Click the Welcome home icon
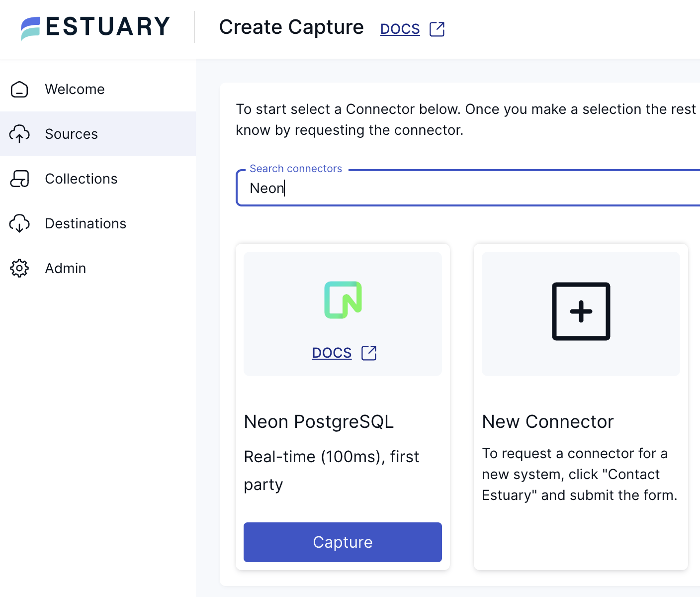Screen dimensions: 700x597 19,89
